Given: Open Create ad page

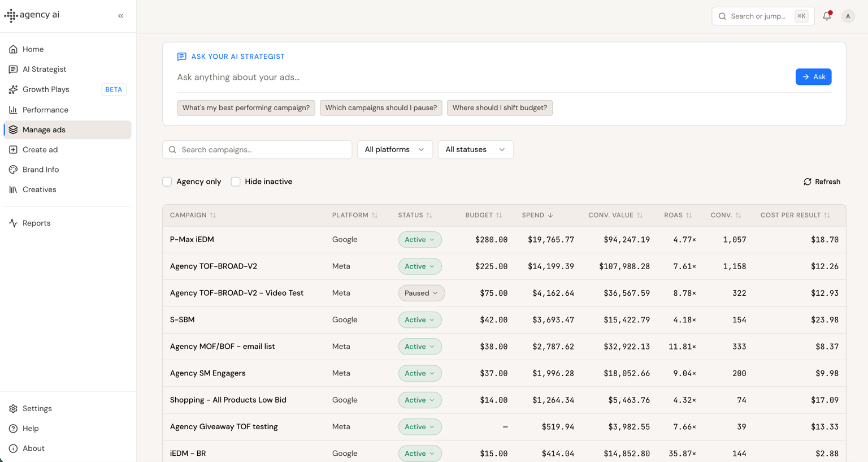Looking at the screenshot, I should [x=67, y=150].
